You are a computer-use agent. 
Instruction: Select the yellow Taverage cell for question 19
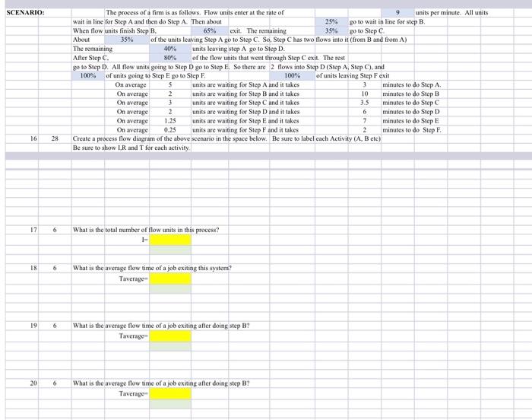pos(170,336)
